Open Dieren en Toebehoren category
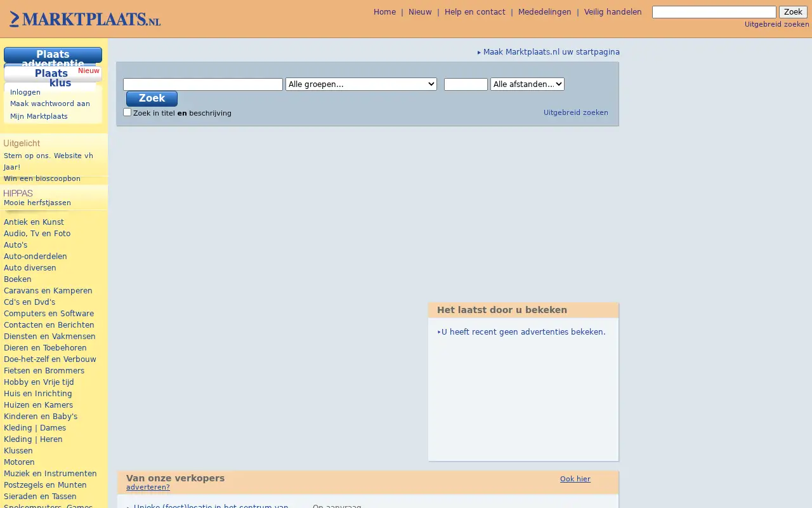This screenshot has width=812, height=508. tap(45, 348)
